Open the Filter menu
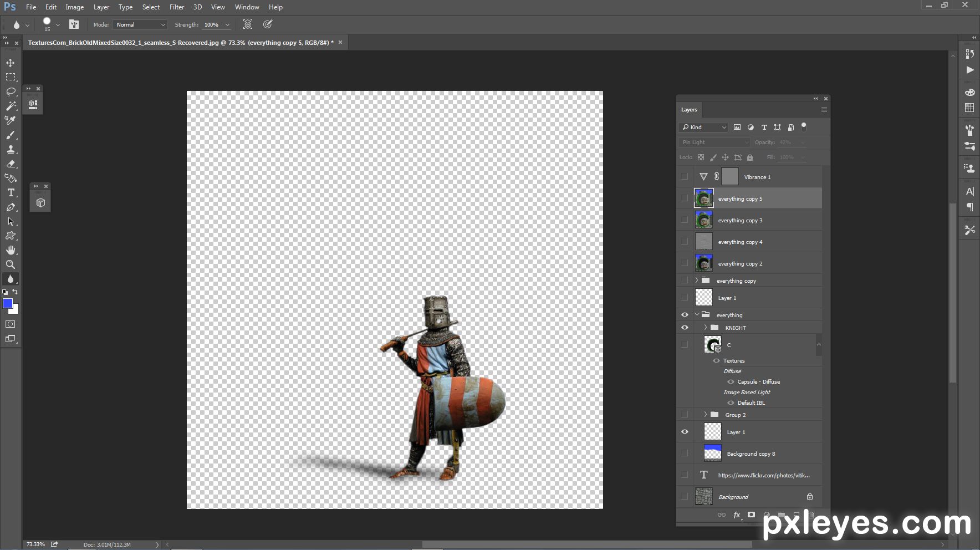The height and width of the screenshot is (550, 980). 177,7
